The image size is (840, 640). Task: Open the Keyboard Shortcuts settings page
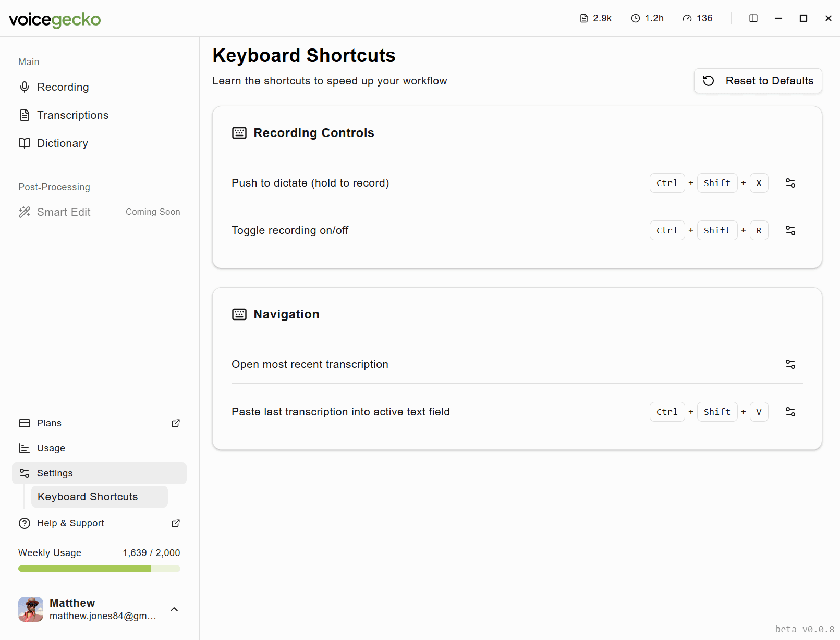(x=88, y=497)
